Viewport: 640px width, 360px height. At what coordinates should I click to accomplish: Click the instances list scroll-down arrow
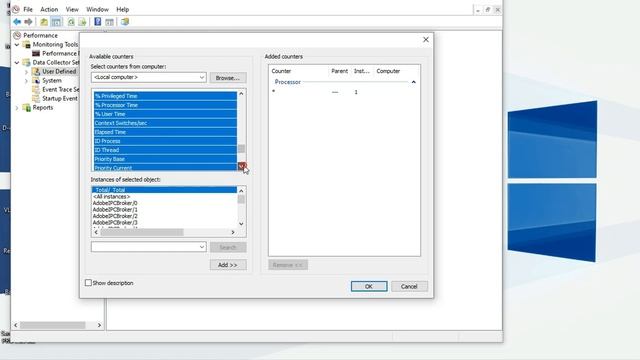click(x=241, y=224)
